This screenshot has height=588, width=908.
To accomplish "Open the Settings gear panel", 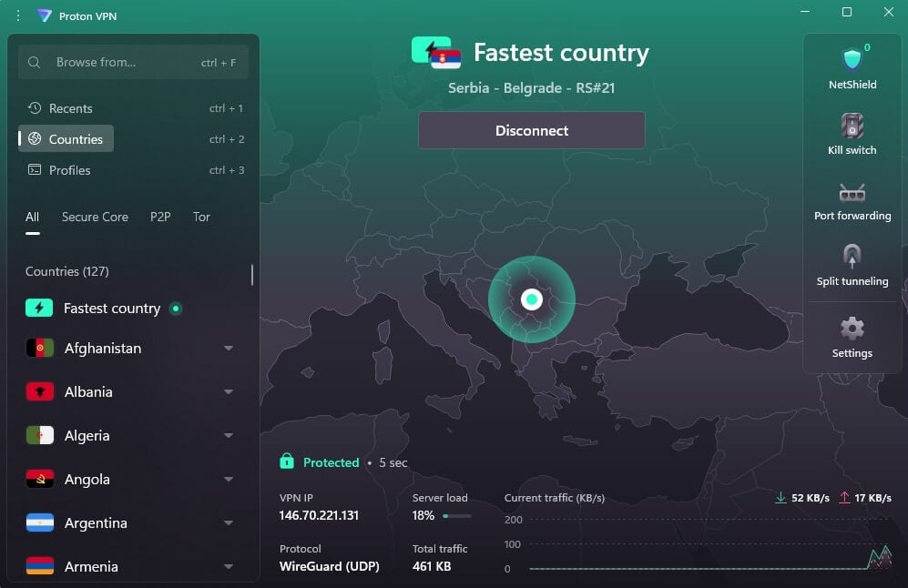I will coord(852,327).
